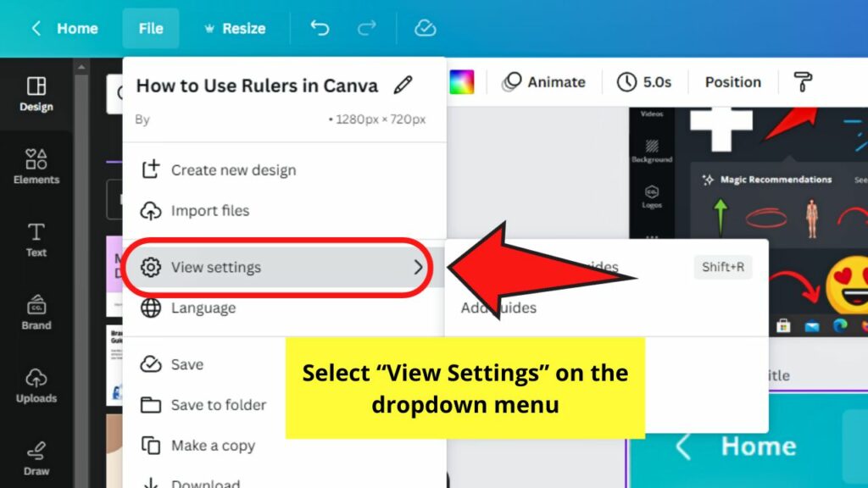868x488 pixels.
Task: Select "Language" from the File menu
Action: 202,308
